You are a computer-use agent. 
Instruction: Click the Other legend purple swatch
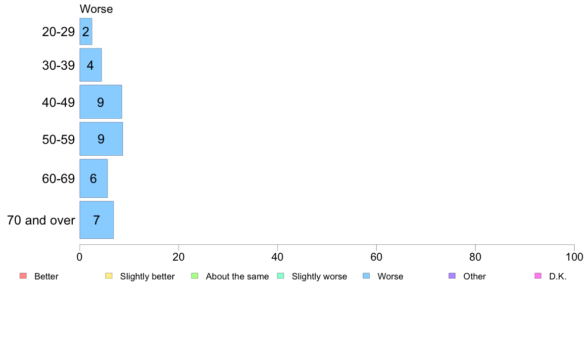[x=452, y=276]
